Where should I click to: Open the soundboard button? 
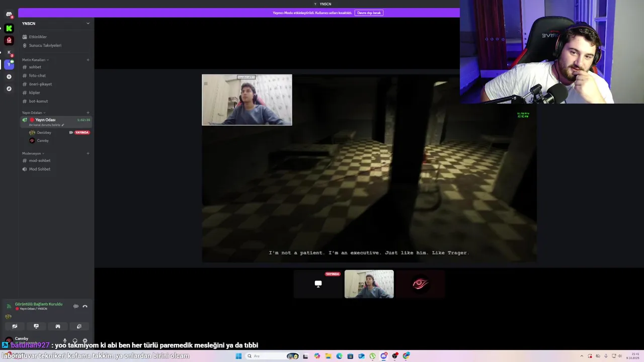(79, 326)
